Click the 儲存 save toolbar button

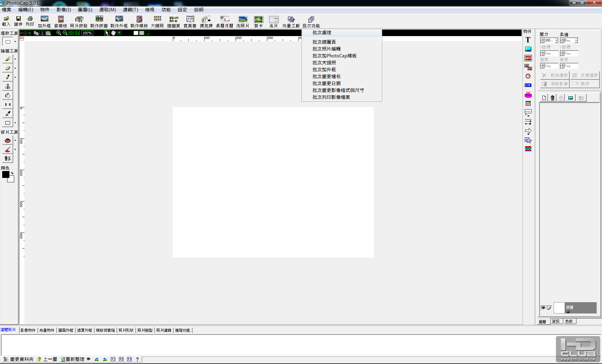pyautogui.click(x=18, y=21)
